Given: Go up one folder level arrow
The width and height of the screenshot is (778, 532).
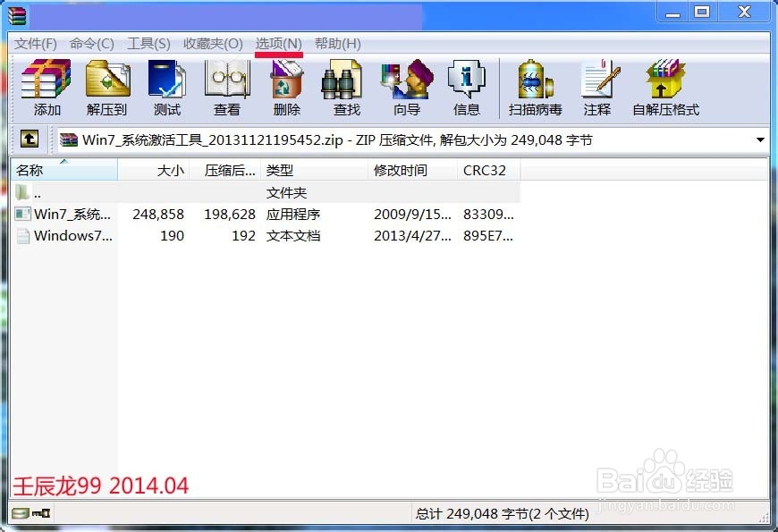Looking at the screenshot, I should (x=30, y=139).
